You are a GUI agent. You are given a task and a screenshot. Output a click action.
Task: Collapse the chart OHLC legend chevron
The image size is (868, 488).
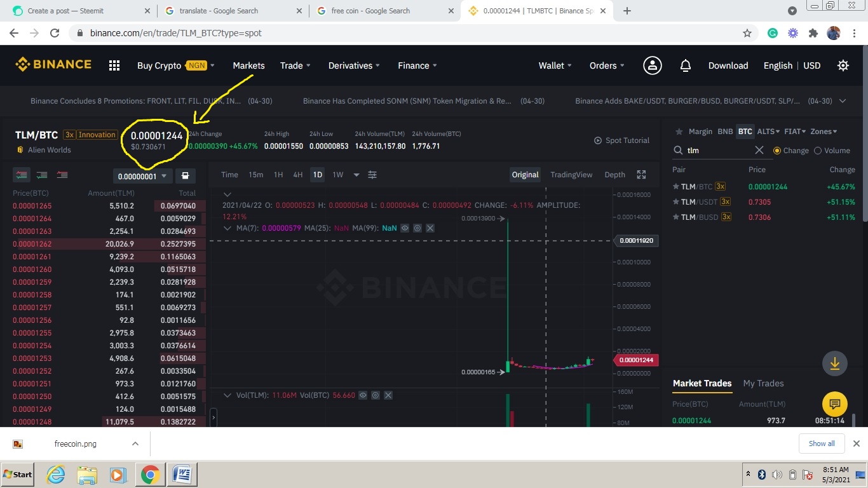click(227, 194)
